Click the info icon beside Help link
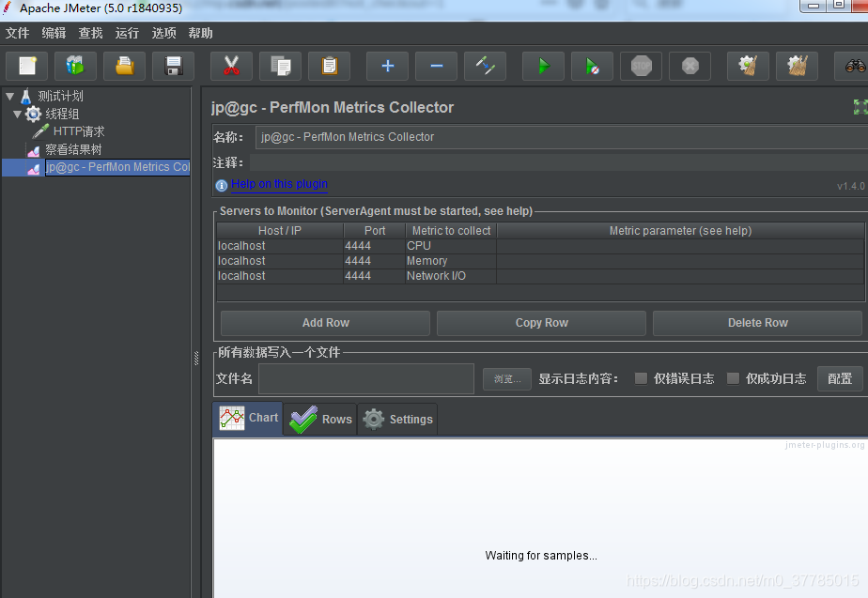The image size is (868, 598). coord(222,185)
